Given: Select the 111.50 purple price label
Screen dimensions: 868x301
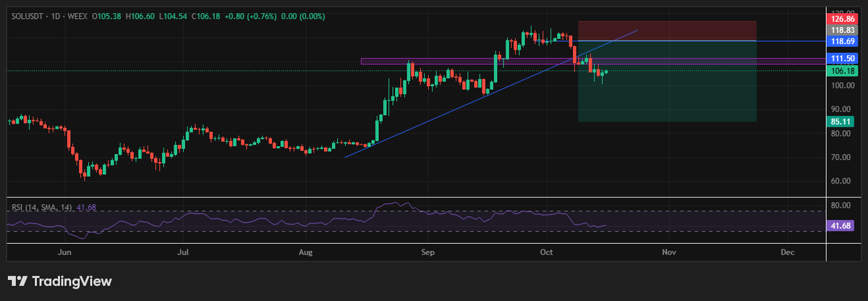Looking at the screenshot, I should point(843,58).
